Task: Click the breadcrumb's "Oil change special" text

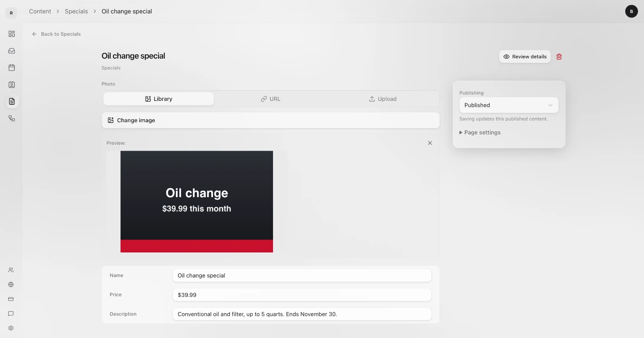Action: [x=126, y=11]
